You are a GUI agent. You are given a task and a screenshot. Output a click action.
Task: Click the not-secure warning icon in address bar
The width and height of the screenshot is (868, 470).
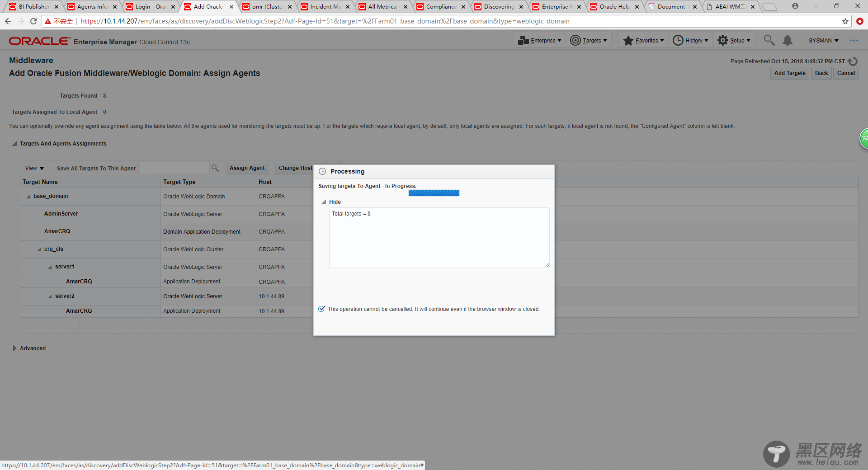click(x=48, y=21)
